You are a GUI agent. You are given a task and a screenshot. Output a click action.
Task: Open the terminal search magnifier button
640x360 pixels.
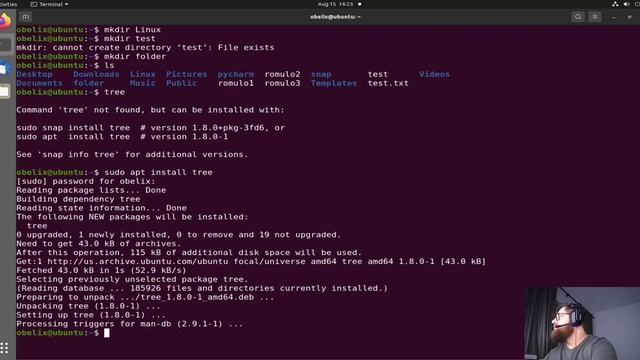click(578, 17)
